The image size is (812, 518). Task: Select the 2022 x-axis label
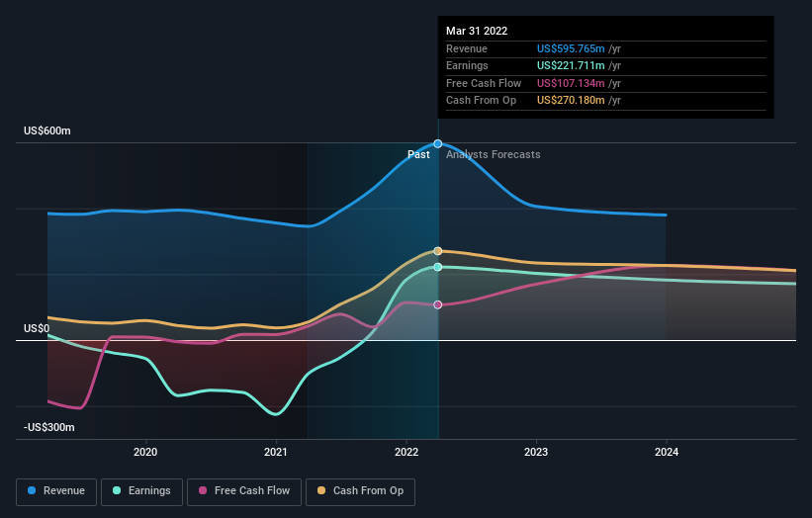coord(406,453)
